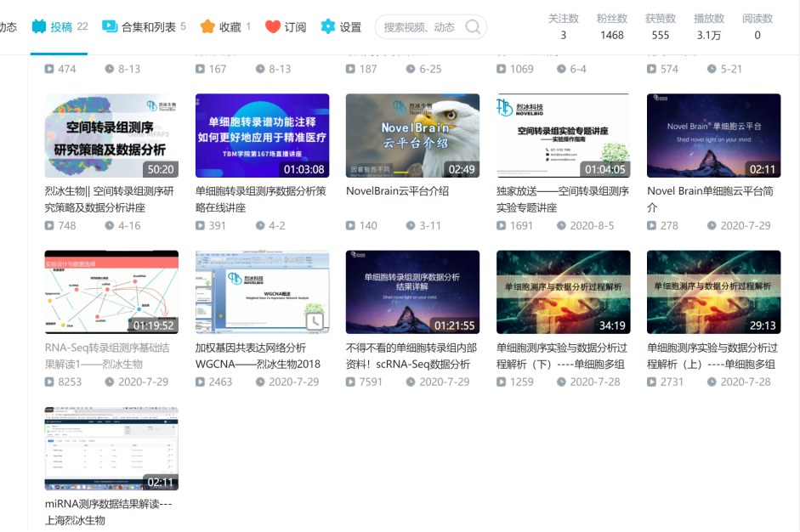Screen dimensions: 800x532
Task: Click the 设置 gear icon
Action: click(328, 26)
